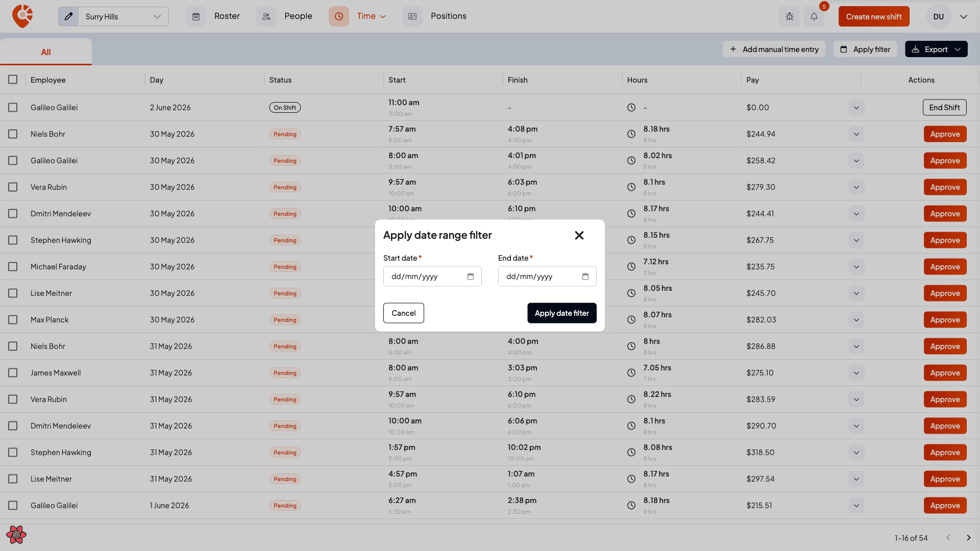Click clock icon in Stephen Hawking 31 May row
Screen dimensions: 980x551
[631, 453]
